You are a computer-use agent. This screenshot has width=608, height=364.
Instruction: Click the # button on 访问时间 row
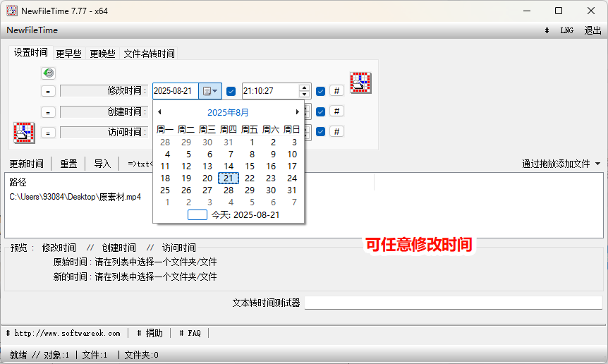click(336, 131)
